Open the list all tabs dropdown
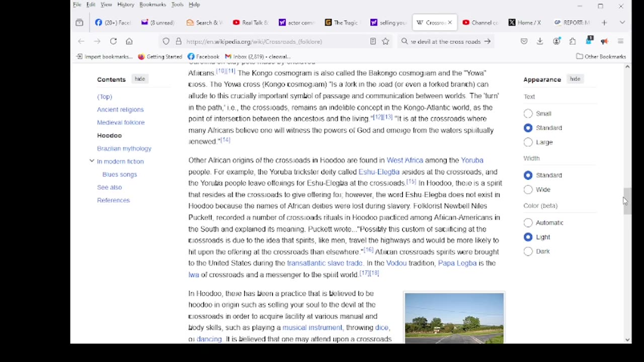The image size is (644, 362). (622, 23)
